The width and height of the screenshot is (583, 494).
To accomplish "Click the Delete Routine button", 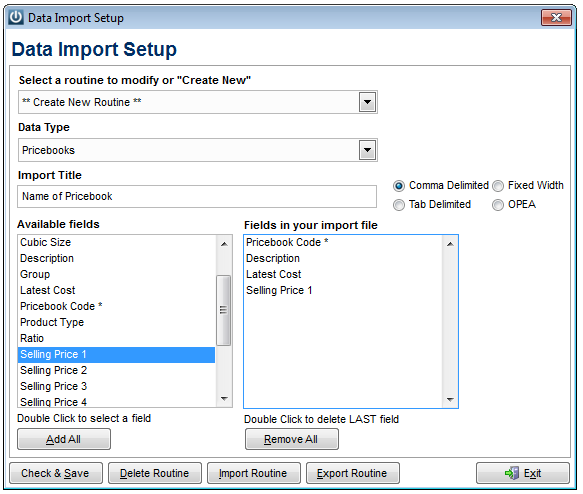I will [155, 473].
